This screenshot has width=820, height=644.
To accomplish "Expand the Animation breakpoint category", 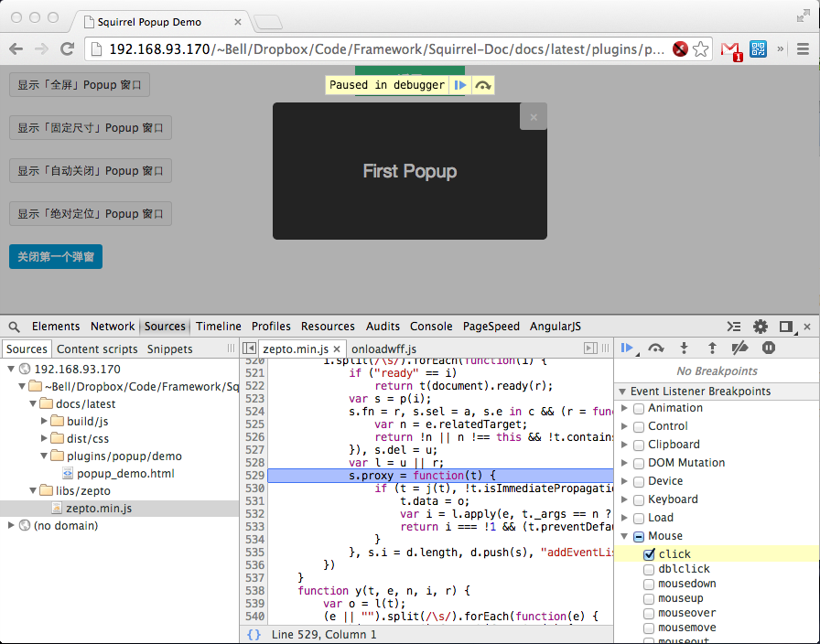I will (624, 408).
